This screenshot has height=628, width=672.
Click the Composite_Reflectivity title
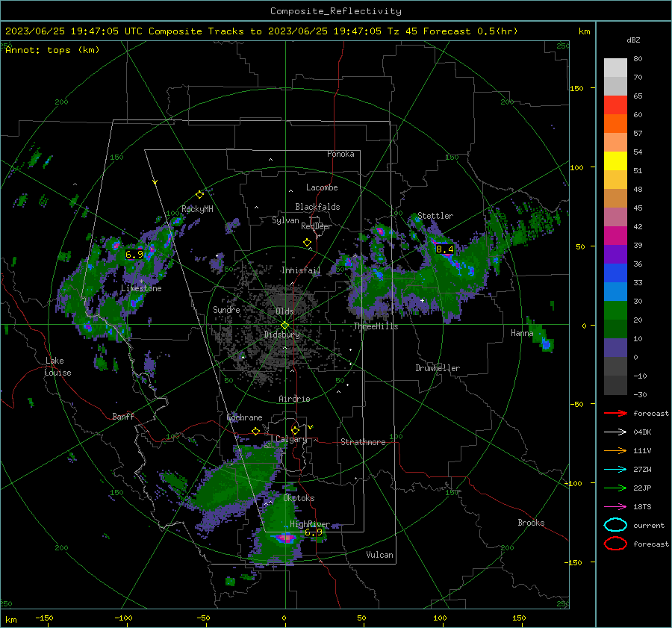(335, 11)
